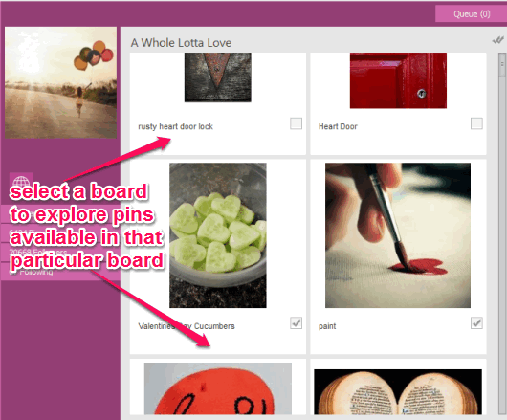Open the heart-shaped cucumbers image
507x420 pixels.
pyautogui.click(x=218, y=235)
